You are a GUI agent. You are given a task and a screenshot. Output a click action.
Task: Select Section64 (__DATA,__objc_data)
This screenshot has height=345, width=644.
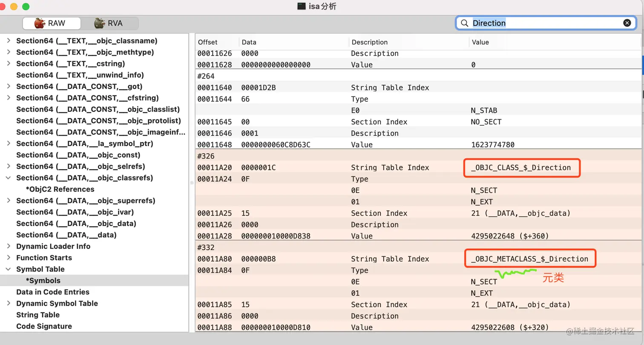coord(76,224)
